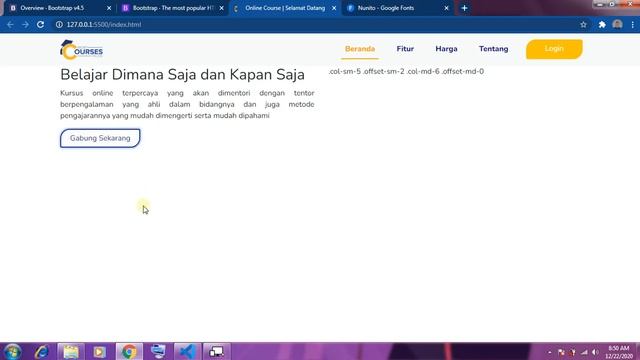Switch to the Bootstrap - The most popular tab
The height and width of the screenshot is (360, 640).
click(x=173, y=8)
